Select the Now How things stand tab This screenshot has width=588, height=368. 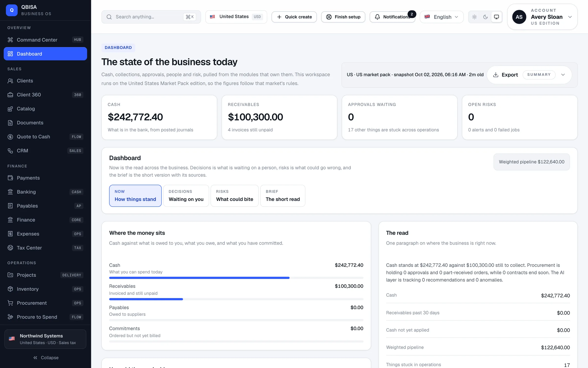pos(135,196)
